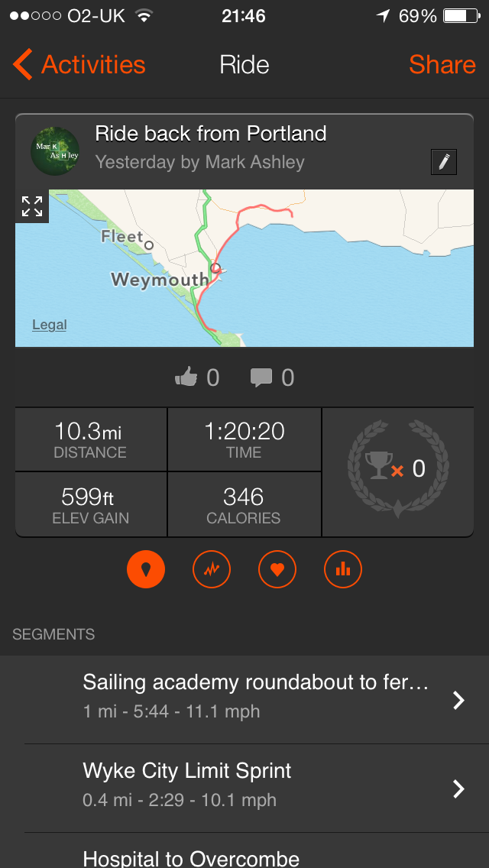Open the trophy achievements badge
Screen dimensions: 489x868
(x=398, y=468)
